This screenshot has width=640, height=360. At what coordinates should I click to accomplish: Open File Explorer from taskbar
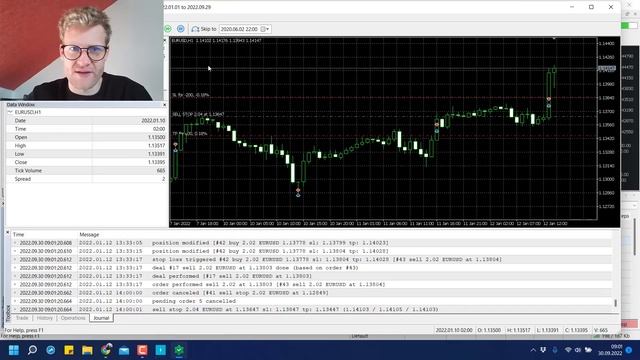click(87, 350)
